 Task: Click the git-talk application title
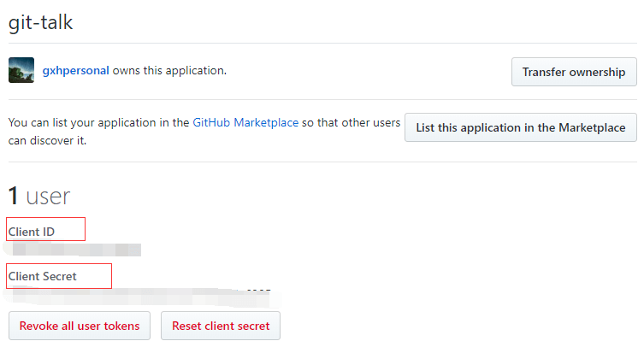tap(41, 22)
